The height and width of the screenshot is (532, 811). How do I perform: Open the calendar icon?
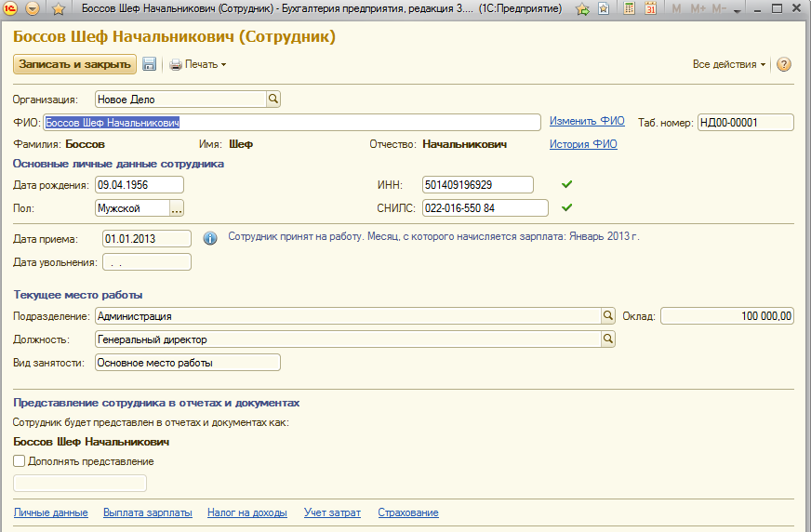point(651,8)
